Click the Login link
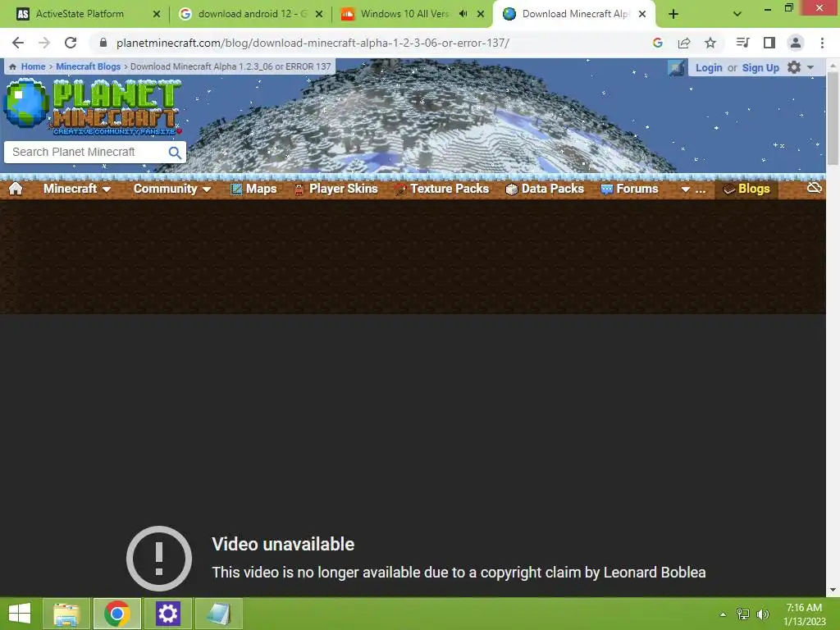840x630 pixels. pos(709,67)
